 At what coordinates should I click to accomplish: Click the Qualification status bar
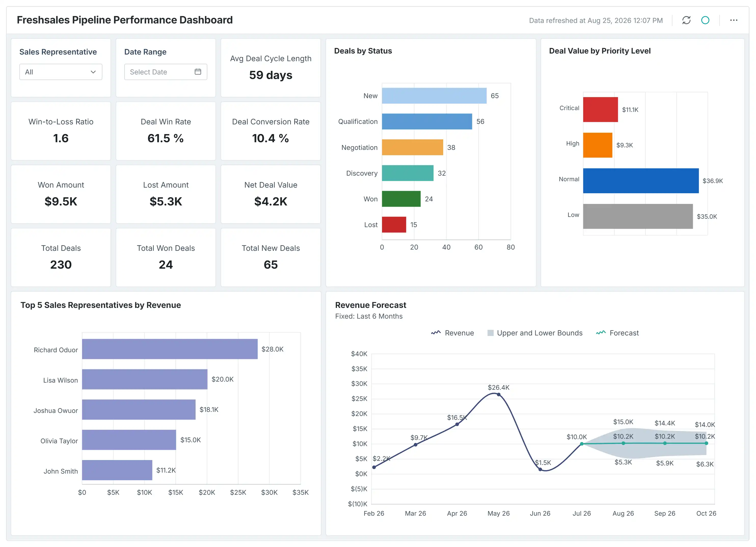pos(427,121)
